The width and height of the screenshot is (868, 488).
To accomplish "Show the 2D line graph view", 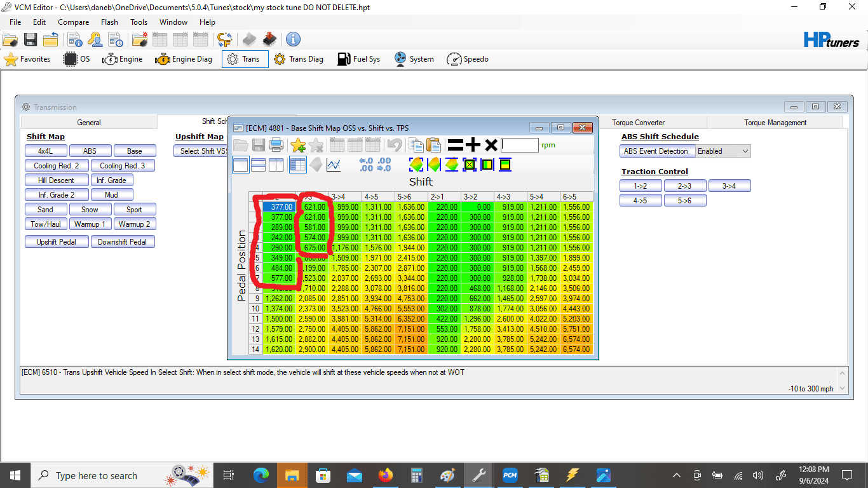I will [334, 165].
